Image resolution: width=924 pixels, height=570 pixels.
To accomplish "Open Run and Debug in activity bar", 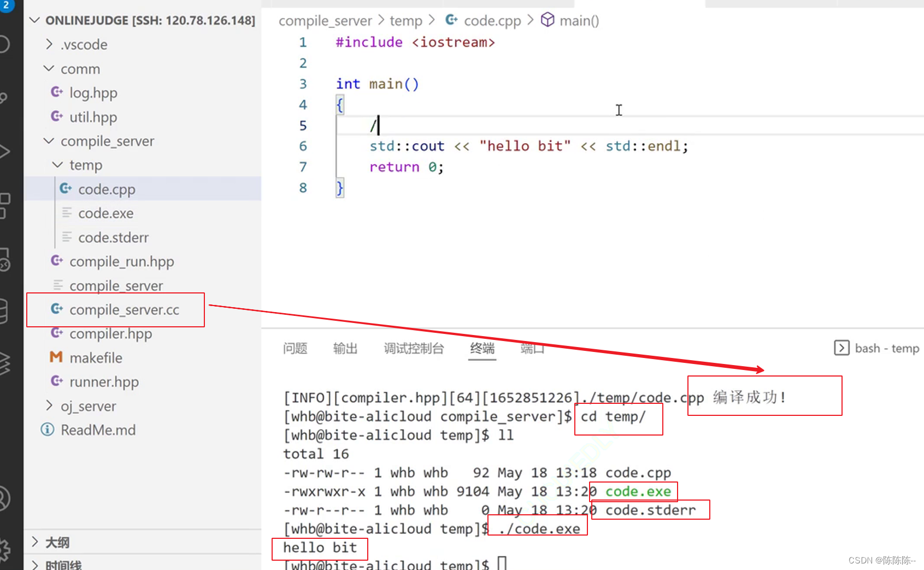I will point(4,151).
